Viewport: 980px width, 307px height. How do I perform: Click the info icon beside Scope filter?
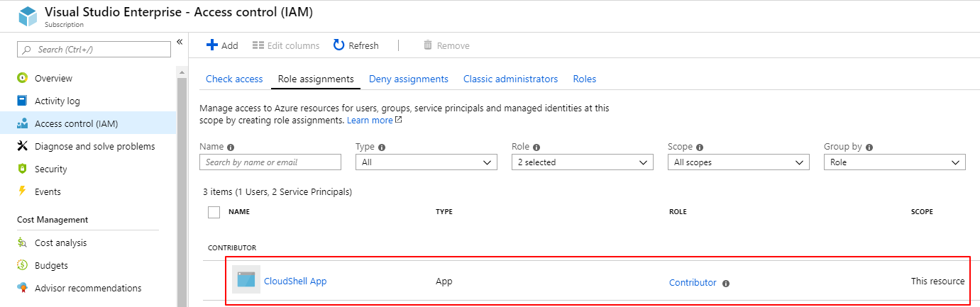[x=700, y=147]
